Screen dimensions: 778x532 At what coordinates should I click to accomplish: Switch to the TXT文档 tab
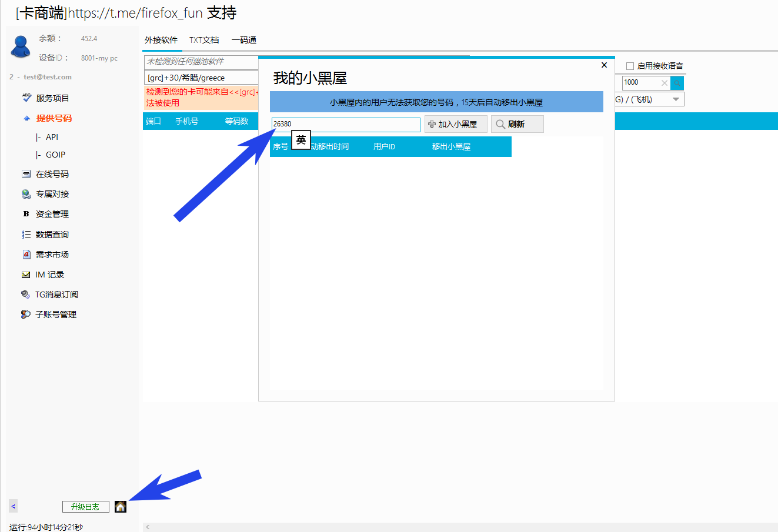pyautogui.click(x=204, y=40)
